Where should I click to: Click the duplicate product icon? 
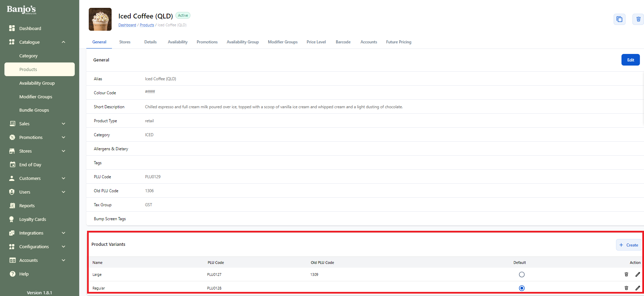click(x=619, y=19)
